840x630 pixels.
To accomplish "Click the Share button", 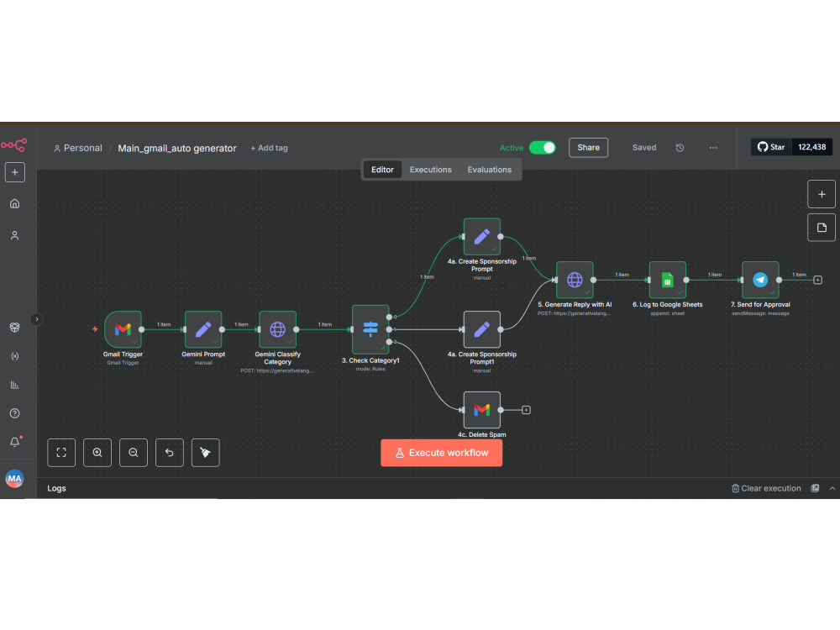I will (x=588, y=148).
